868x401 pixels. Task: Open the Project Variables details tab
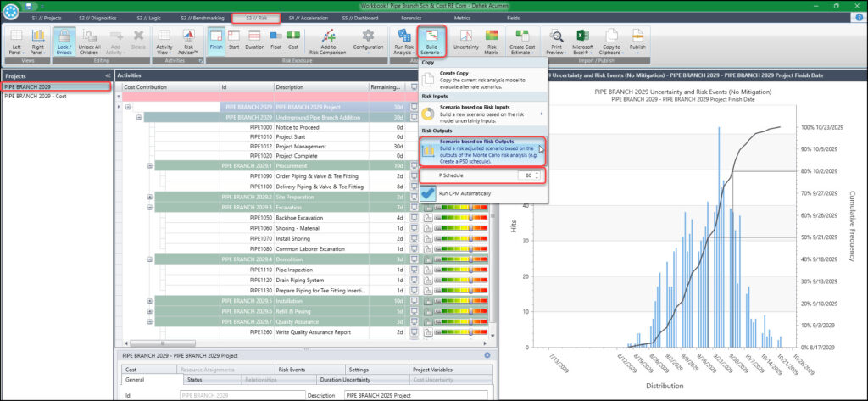click(x=451, y=370)
